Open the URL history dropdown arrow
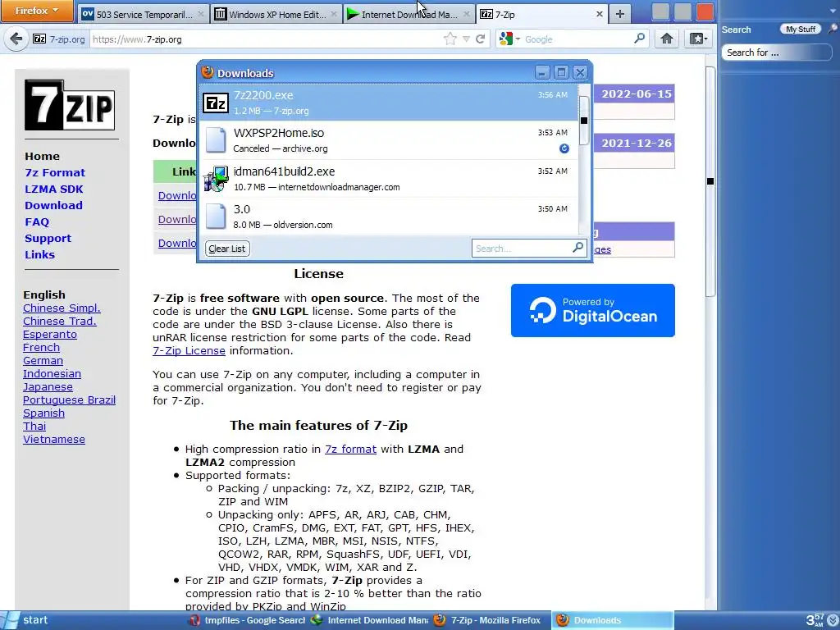 (466, 39)
